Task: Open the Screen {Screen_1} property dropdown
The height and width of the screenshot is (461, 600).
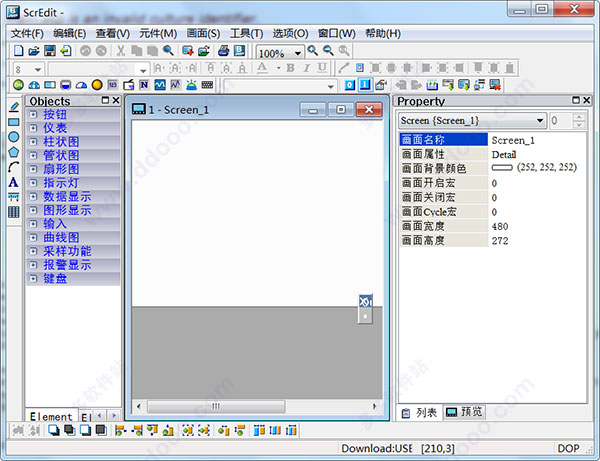Action: pos(540,121)
